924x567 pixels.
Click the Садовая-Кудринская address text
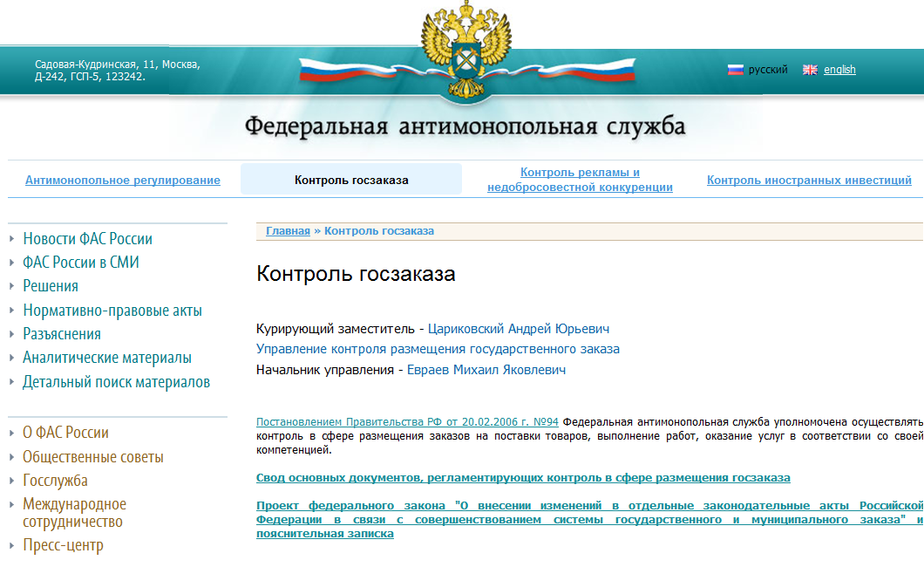click(x=118, y=70)
